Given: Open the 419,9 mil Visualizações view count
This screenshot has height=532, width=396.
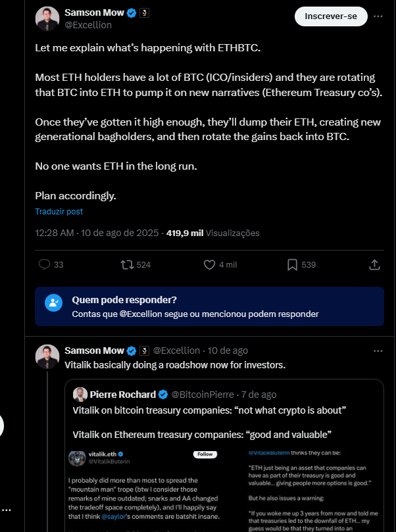Looking at the screenshot, I should (213, 233).
